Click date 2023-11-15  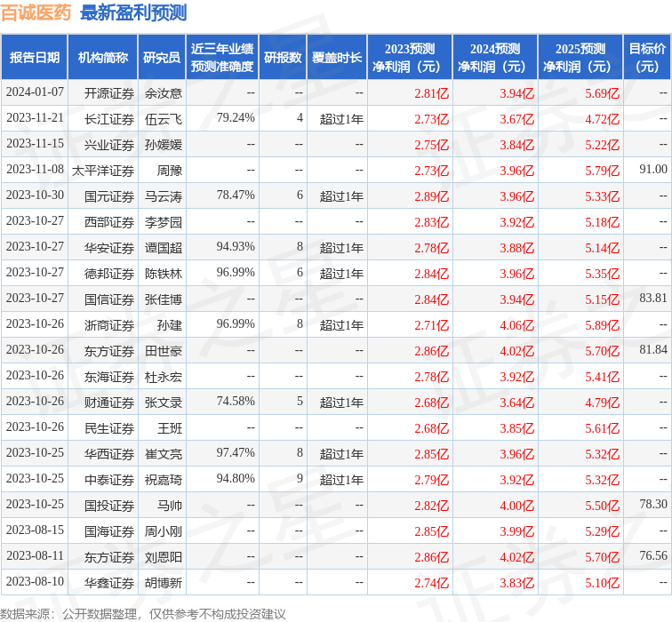tap(35, 144)
